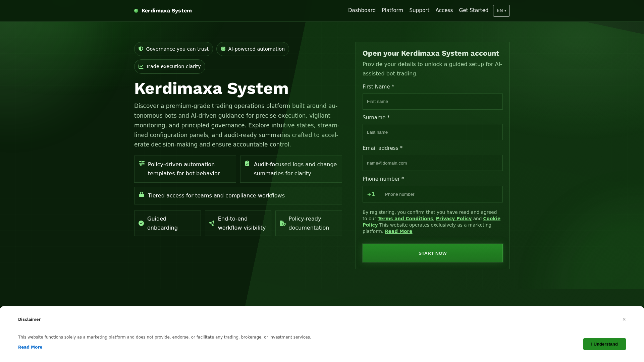Click the clipboard check icon beside Audit-focused logs
Viewport: 644px width, 362px height.
(247, 163)
